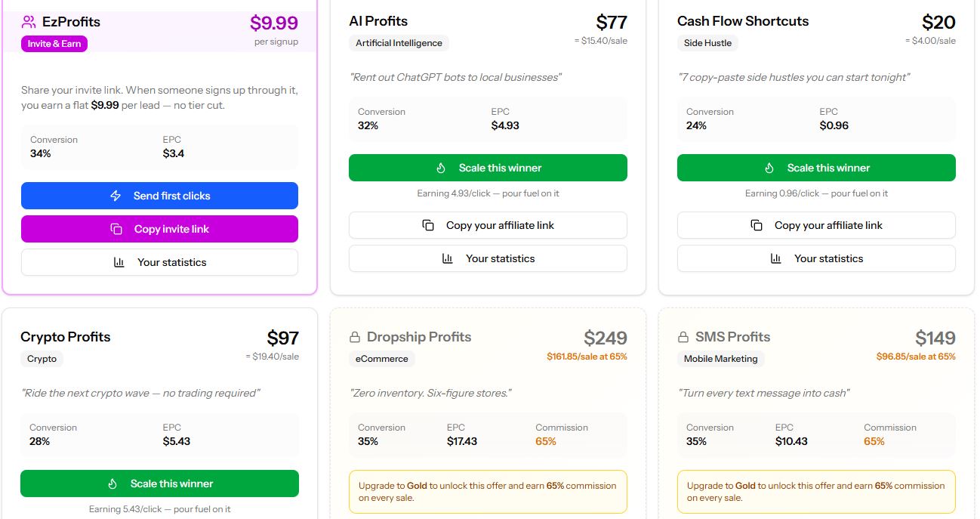This screenshot has width=980, height=519.
Task: Click the flame icon on Crypto Profits Scale button
Action: (113, 483)
